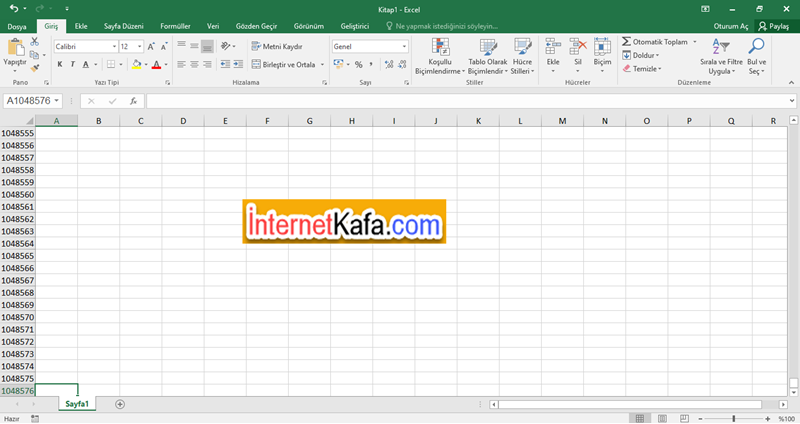Apply percent style icon

(x=359, y=64)
